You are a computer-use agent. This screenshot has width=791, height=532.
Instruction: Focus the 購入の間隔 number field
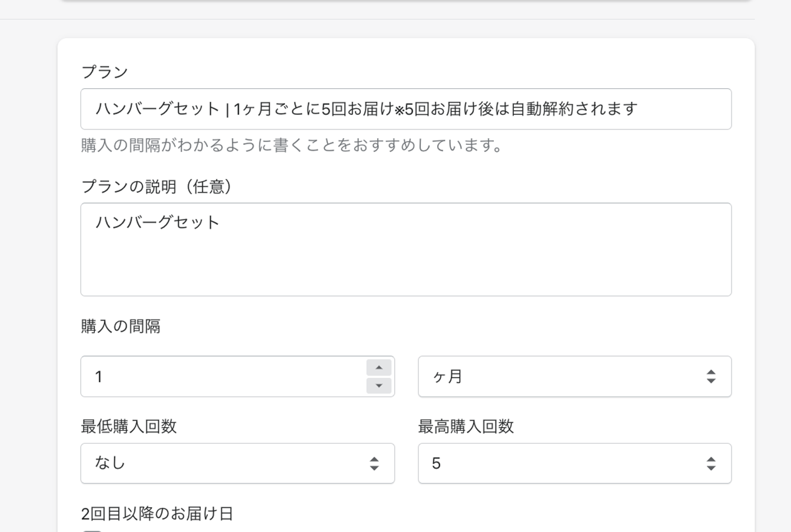point(224,377)
